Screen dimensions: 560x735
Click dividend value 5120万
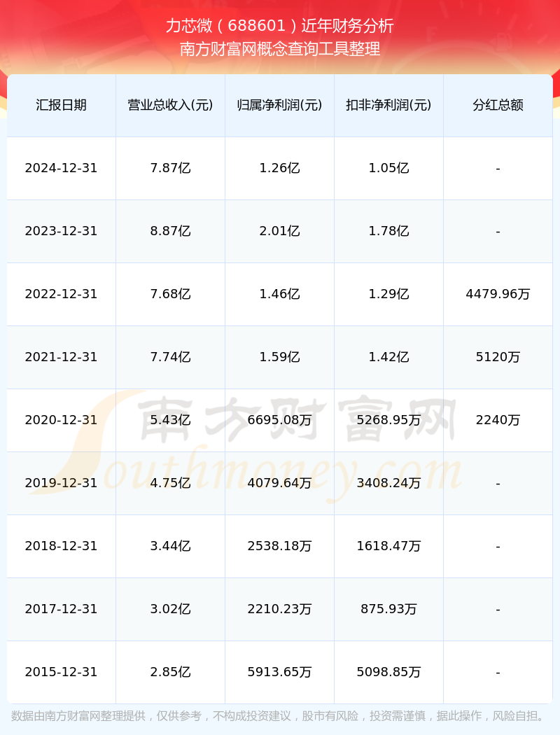click(x=498, y=357)
